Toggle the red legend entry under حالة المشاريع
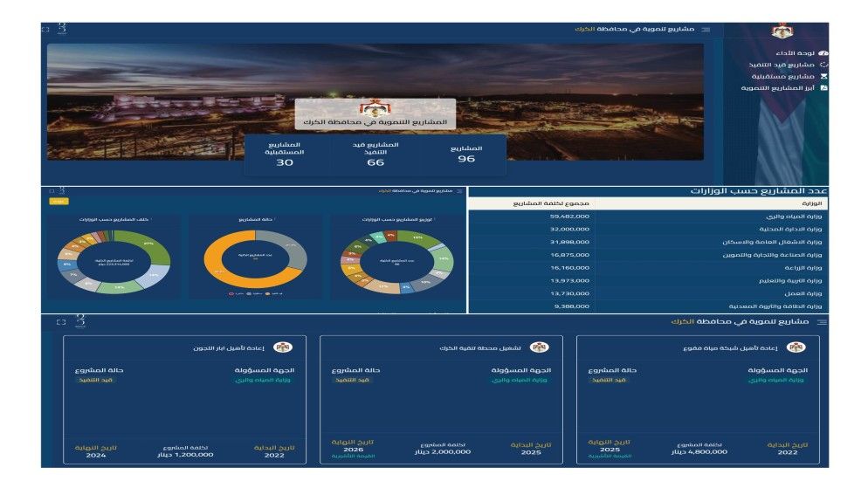Screen dimensions: 868x488 tap(237, 294)
